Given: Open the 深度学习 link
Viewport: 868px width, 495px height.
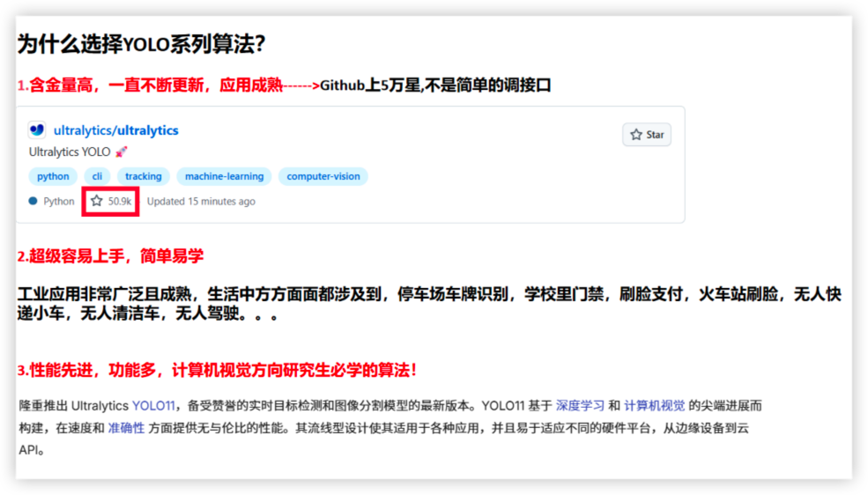Looking at the screenshot, I should (x=580, y=406).
